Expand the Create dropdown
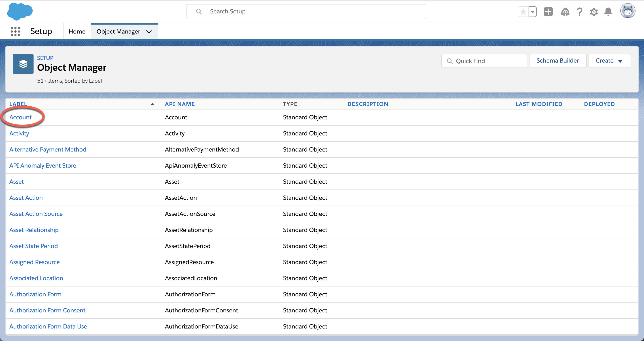This screenshot has width=644, height=341. coord(610,61)
